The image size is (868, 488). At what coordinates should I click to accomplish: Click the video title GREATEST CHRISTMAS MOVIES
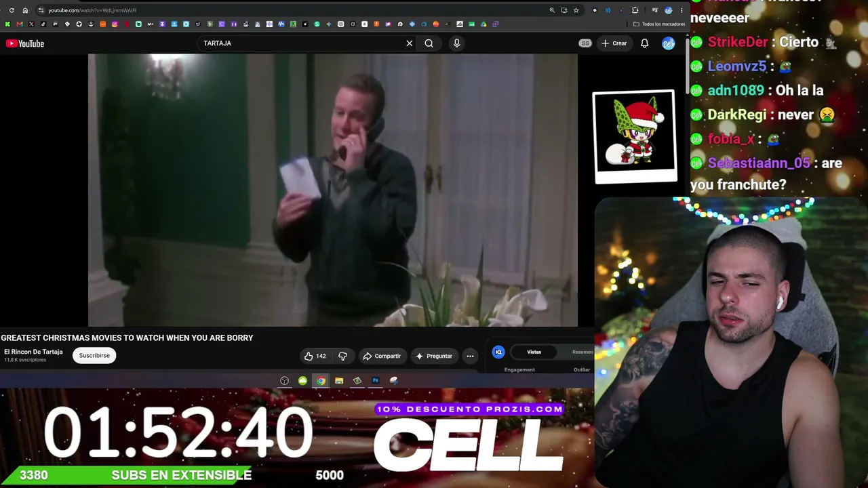coord(127,338)
